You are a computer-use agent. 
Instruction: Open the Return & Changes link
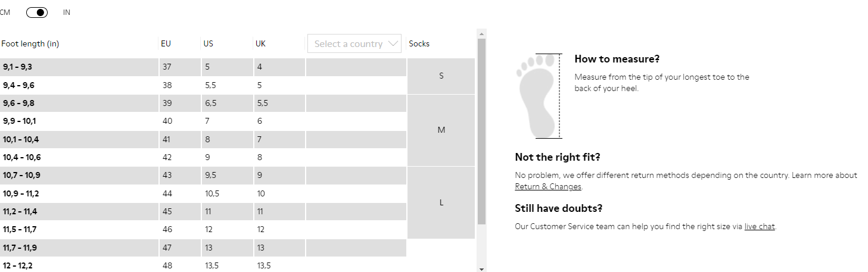pos(548,186)
